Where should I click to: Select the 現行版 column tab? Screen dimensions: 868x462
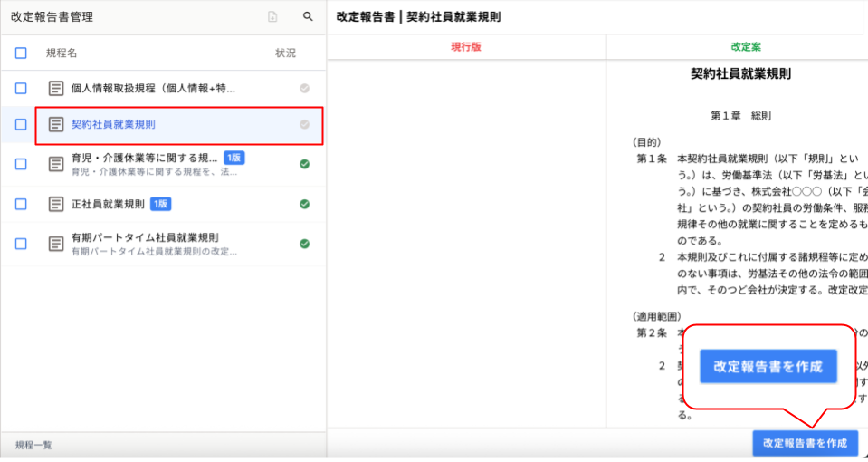click(x=466, y=47)
